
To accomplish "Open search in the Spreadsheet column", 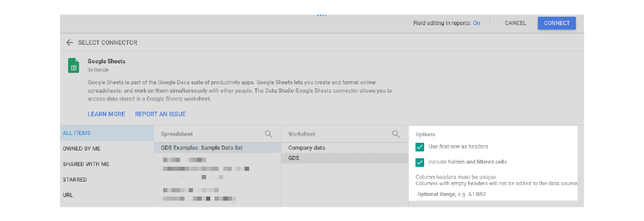I will (x=268, y=134).
